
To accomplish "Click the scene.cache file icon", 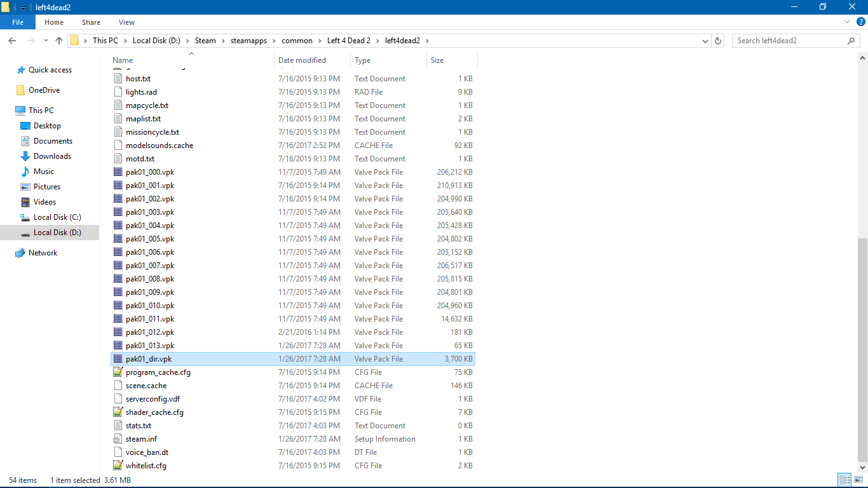I will [x=118, y=386].
